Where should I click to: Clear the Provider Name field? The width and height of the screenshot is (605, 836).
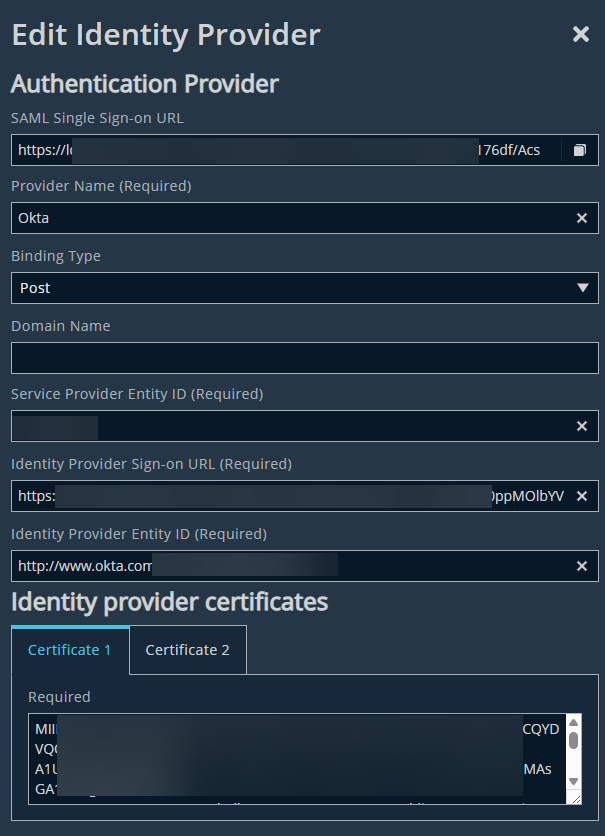[582, 218]
